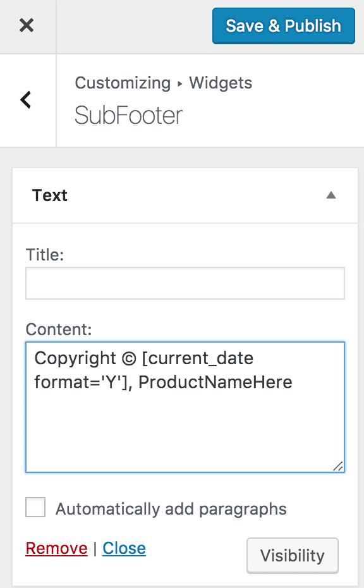The width and height of the screenshot is (364, 588).
Task: Open the Visibility settings
Action: 292,555
